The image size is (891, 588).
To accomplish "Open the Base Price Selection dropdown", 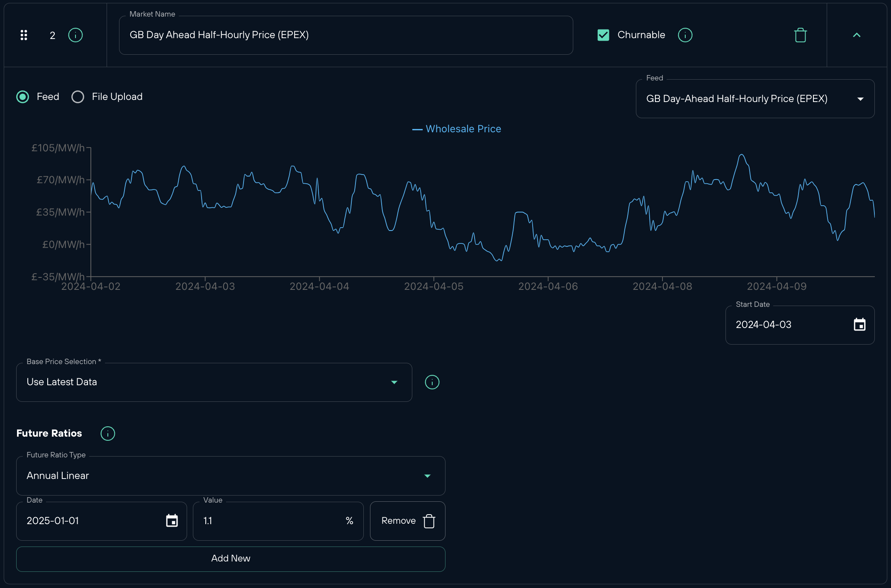I will [x=394, y=382].
